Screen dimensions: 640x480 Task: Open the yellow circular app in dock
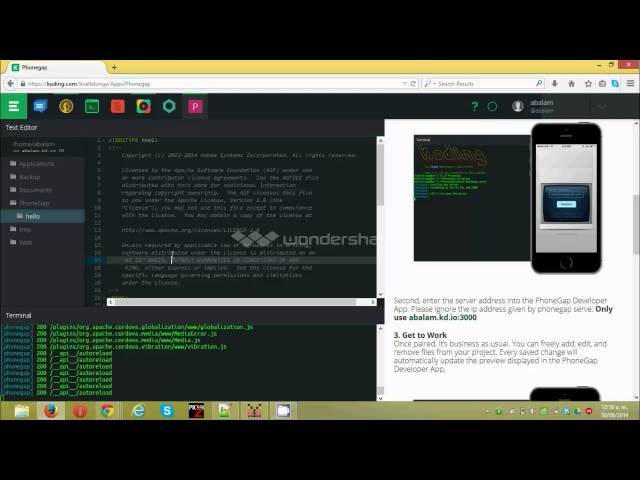66,107
